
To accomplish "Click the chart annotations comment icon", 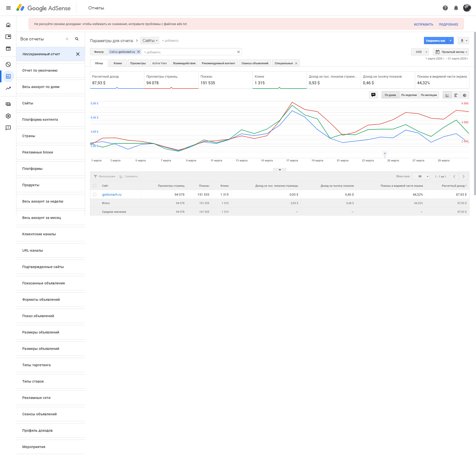I will [x=373, y=95].
